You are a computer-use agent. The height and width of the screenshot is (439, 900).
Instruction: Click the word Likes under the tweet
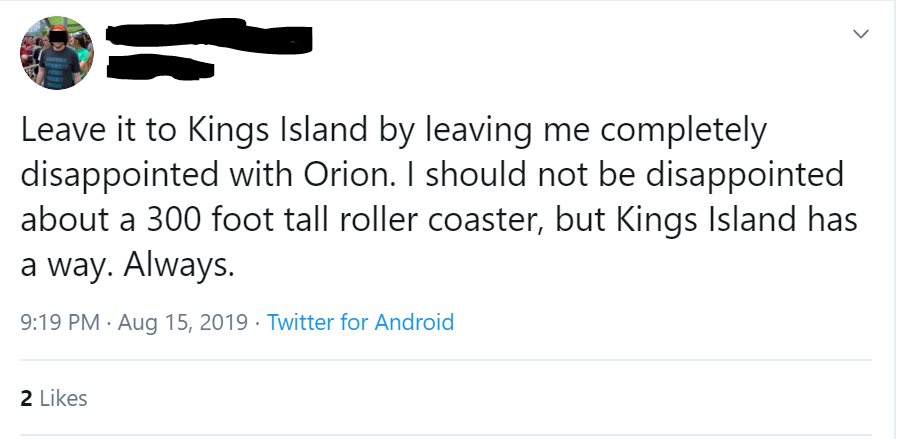click(x=64, y=398)
